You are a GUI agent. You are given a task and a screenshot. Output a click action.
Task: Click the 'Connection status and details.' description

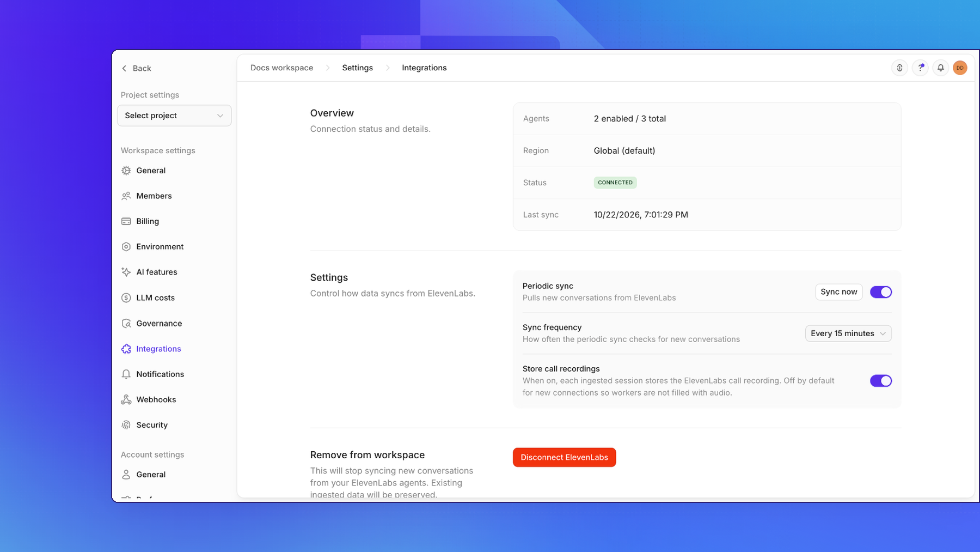370,129
